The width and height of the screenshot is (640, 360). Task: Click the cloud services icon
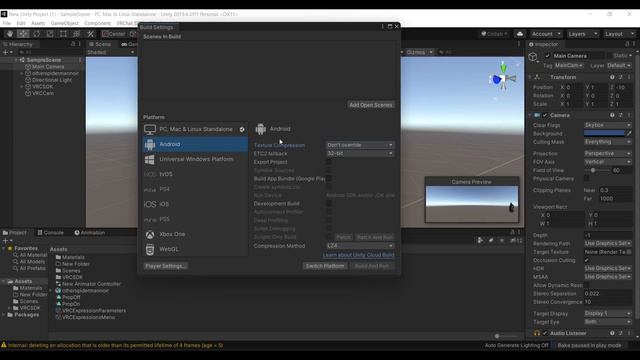(x=520, y=34)
